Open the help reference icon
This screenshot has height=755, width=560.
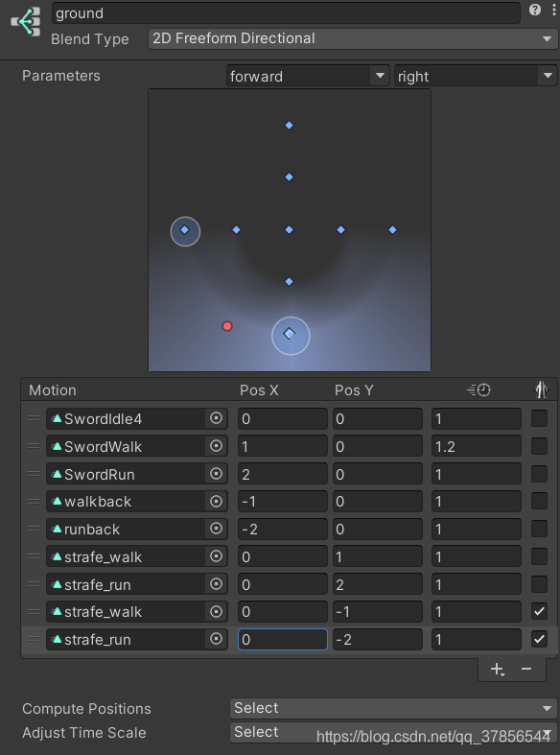point(534,11)
